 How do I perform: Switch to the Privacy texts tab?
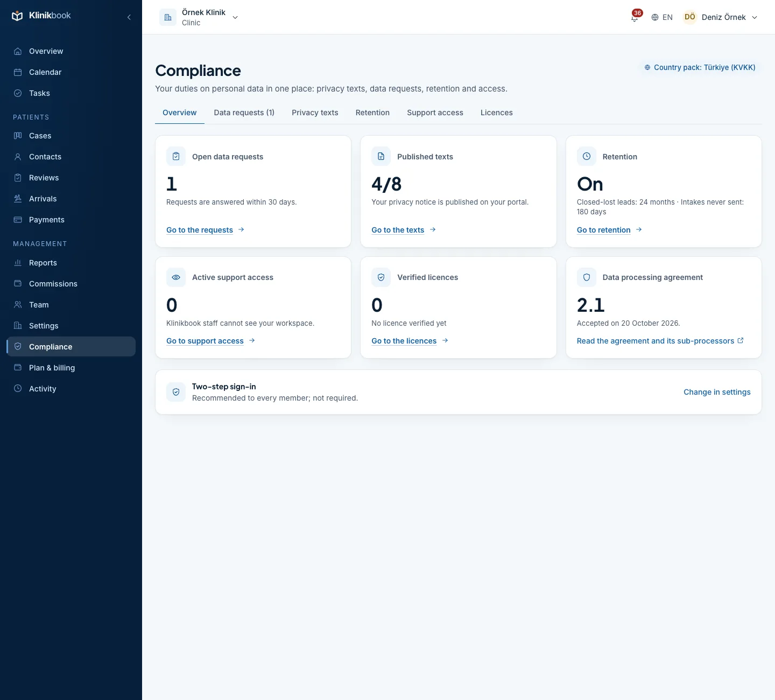(x=315, y=113)
